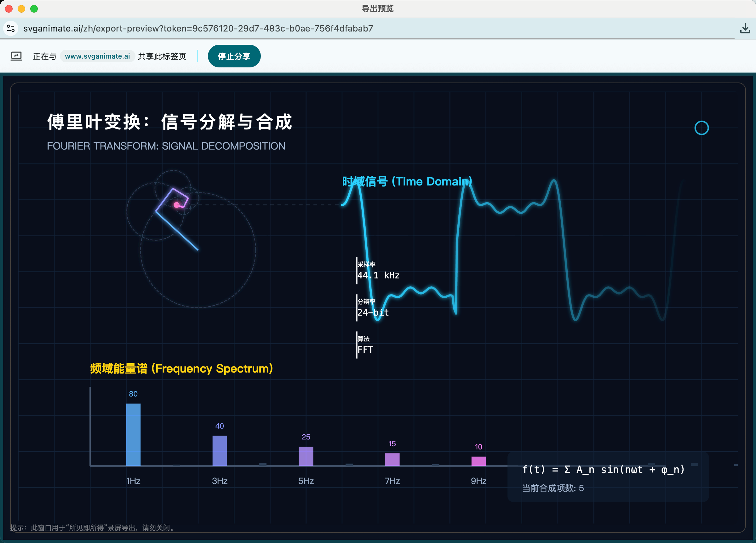Viewport: 756px width, 543px height.
Task: Click the 频域能量谱 Frequency Spectrum heading
Action: [182, 368]
